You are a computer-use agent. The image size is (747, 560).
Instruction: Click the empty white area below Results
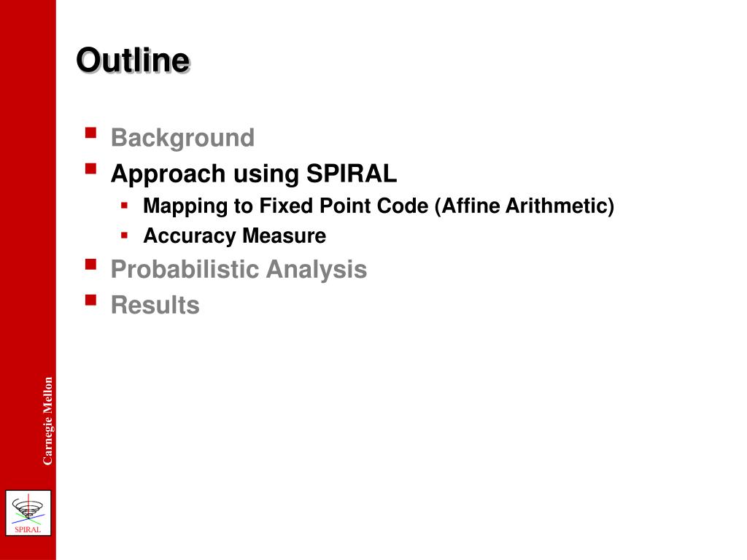click(400, 429)
